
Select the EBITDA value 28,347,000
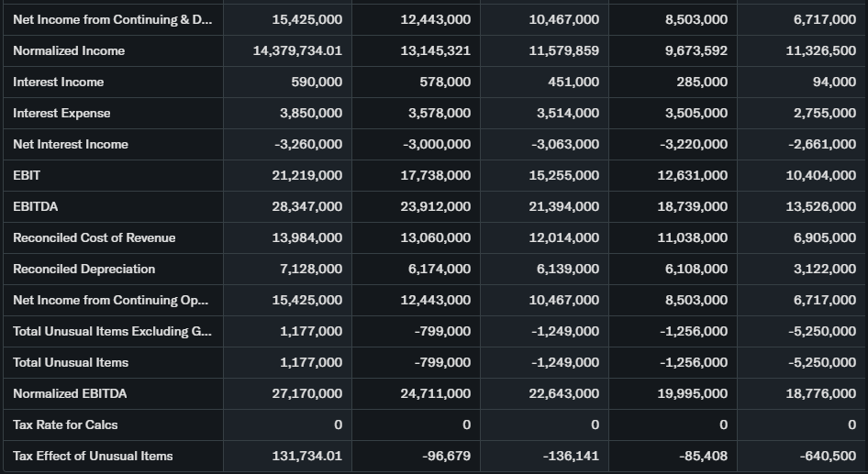pos(307,206)
